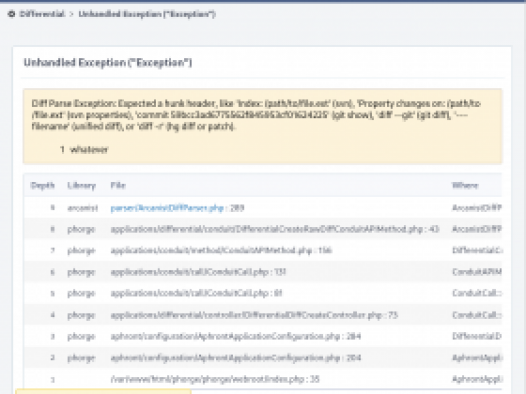Select the Unhandled Exception breadcrumb item
Viewport: 526px width, 394px height.
coord(147,14)
